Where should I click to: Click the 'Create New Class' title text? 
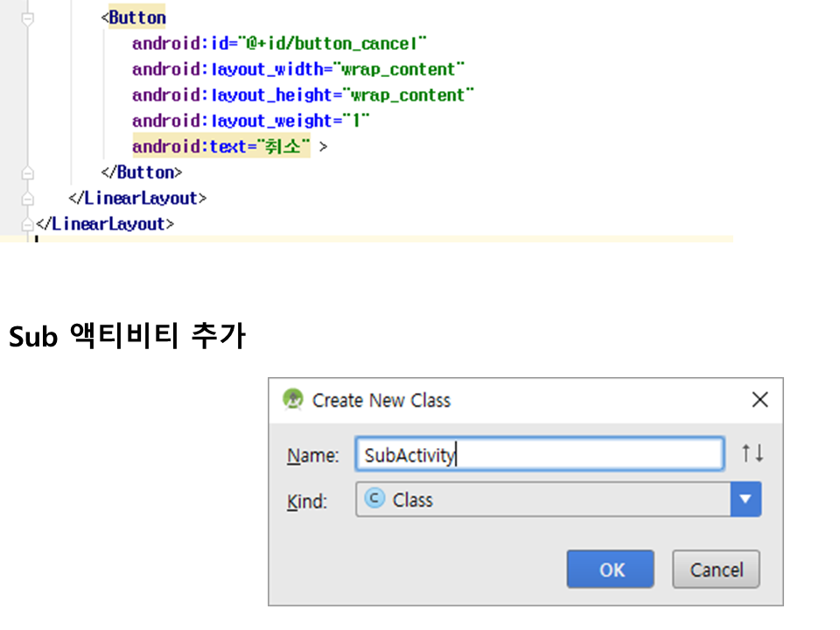pyautogui.click(x=381, y=401)
